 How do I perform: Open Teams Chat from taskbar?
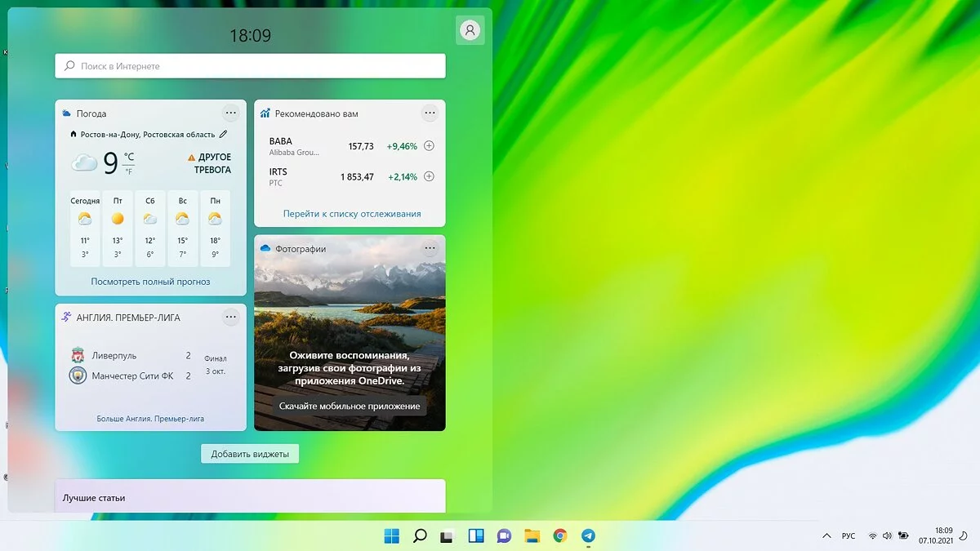[504, 535]
